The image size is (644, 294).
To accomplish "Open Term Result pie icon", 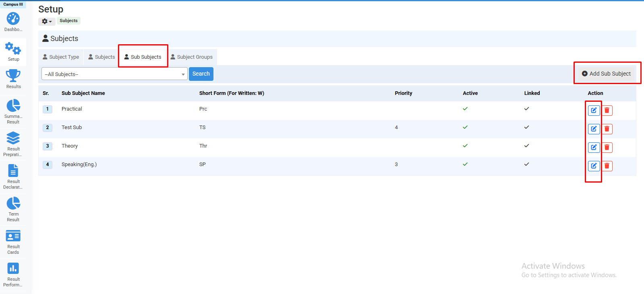I will [x=13, y=203].
